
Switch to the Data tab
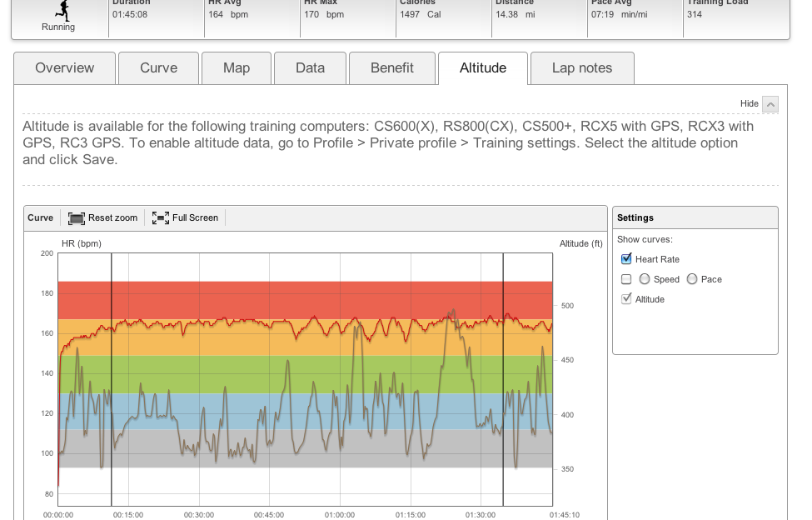[x=310, y=67]
